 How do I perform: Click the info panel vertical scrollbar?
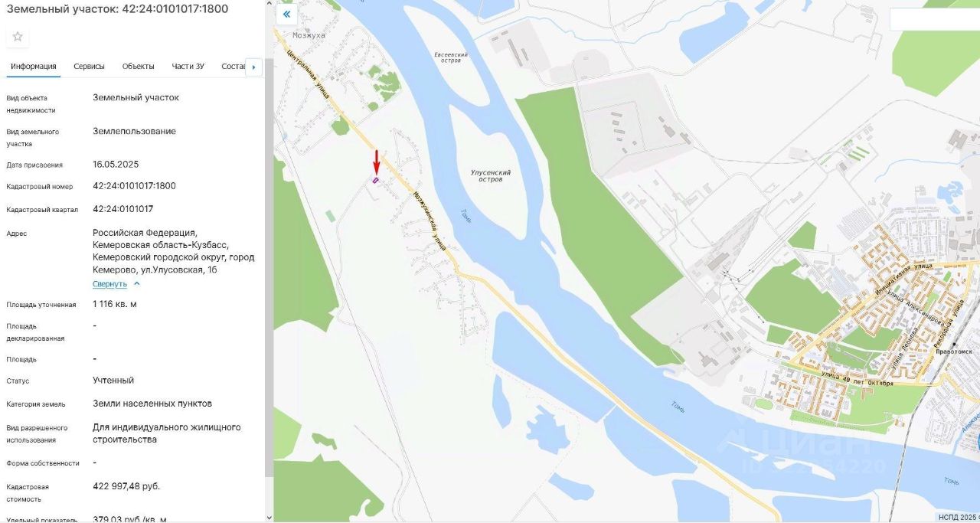(268, 268)
